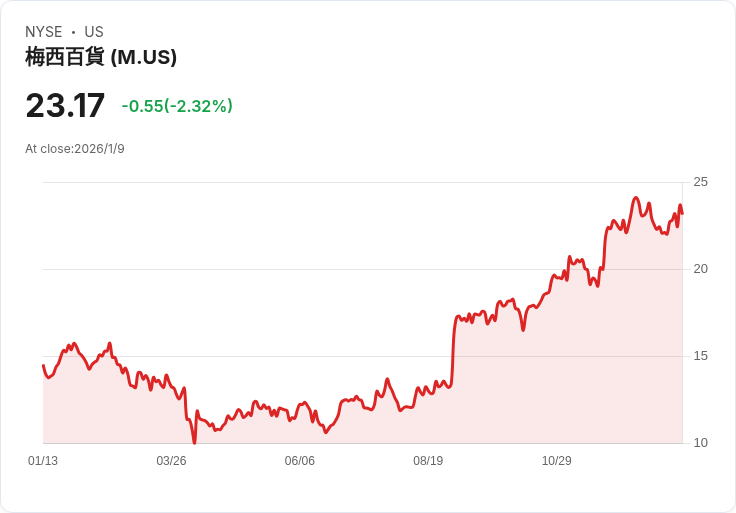Select the 23.17 closing price

[65, 106]
